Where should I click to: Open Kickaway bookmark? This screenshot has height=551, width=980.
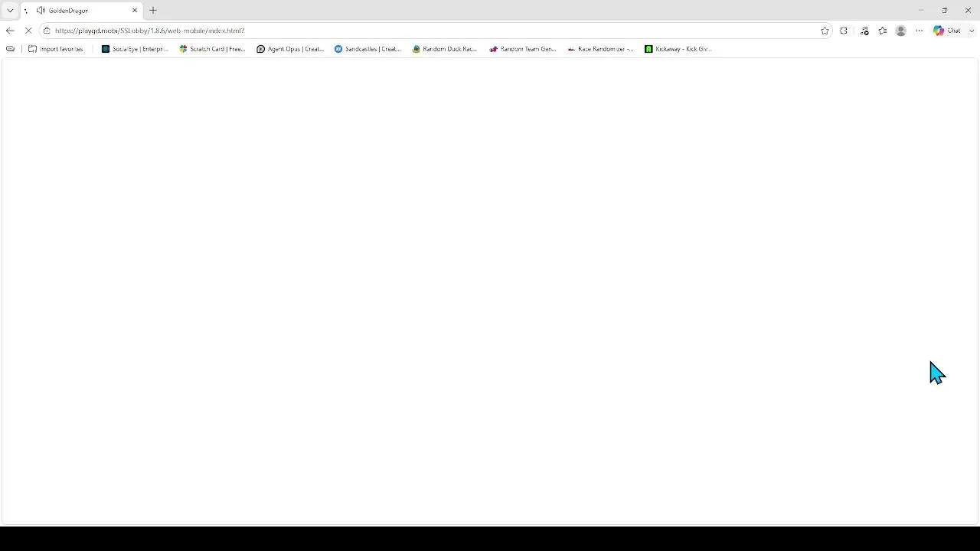(x=678, y=49)
